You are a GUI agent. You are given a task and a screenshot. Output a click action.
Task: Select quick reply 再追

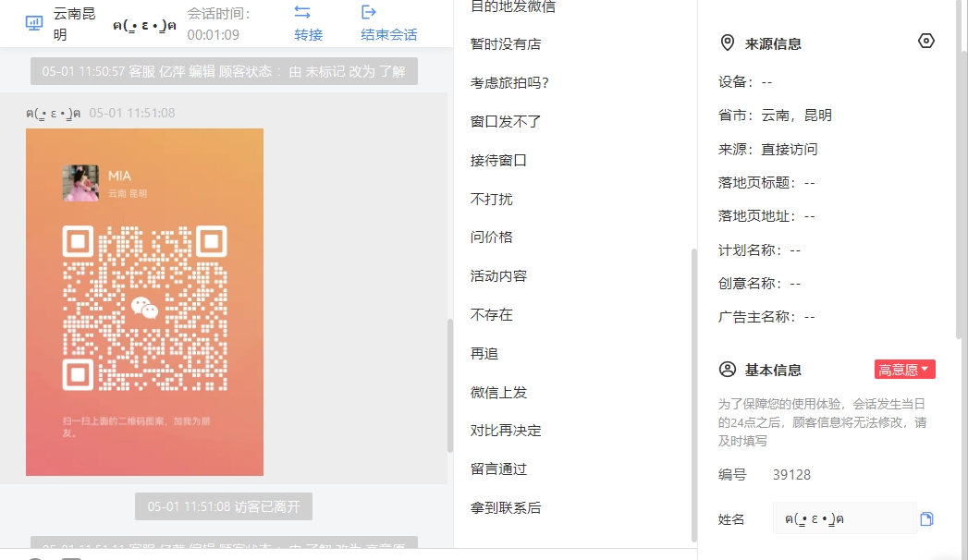[x=484, y=353]
